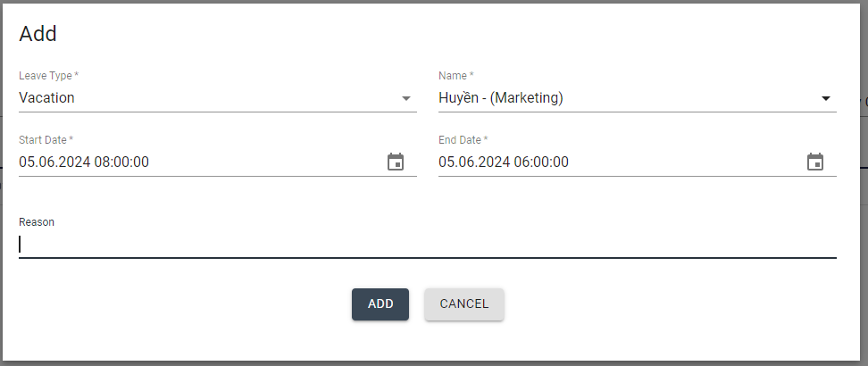This screenshot has height=366, width=868.
Task: Select the Vacation leave type value
Action: 47,98
